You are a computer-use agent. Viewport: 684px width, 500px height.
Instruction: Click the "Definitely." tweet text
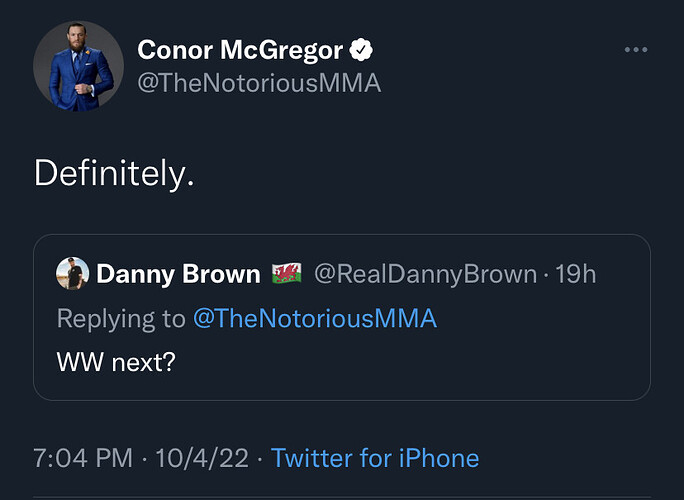tap(112, 174)
